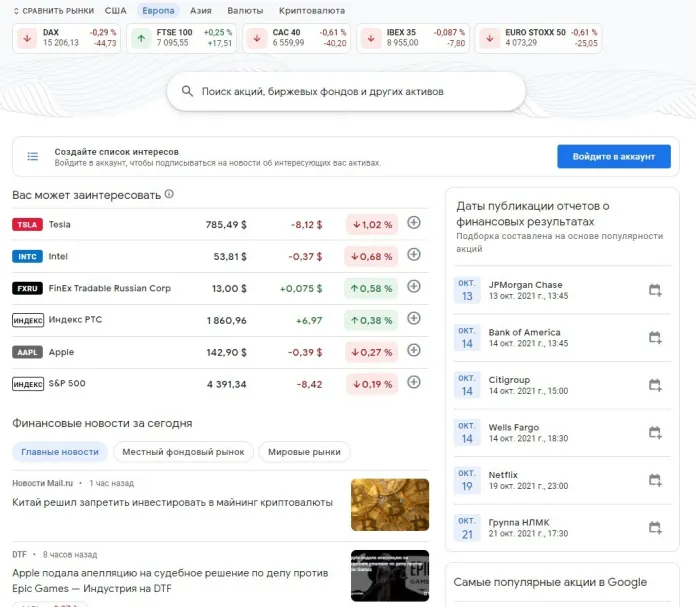Add Apple to watchlist with plus icon
The width and height of the screenshot is (696, 607).
(x=414, y=350)
